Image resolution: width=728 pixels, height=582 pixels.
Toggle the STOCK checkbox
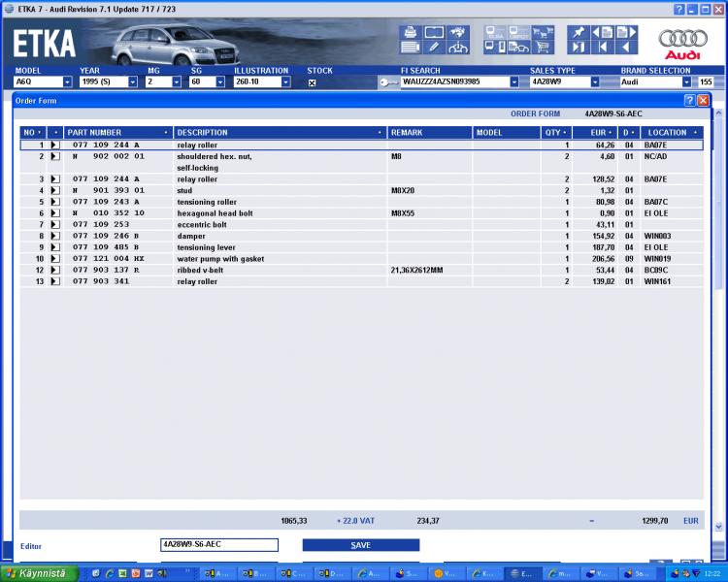313,82
